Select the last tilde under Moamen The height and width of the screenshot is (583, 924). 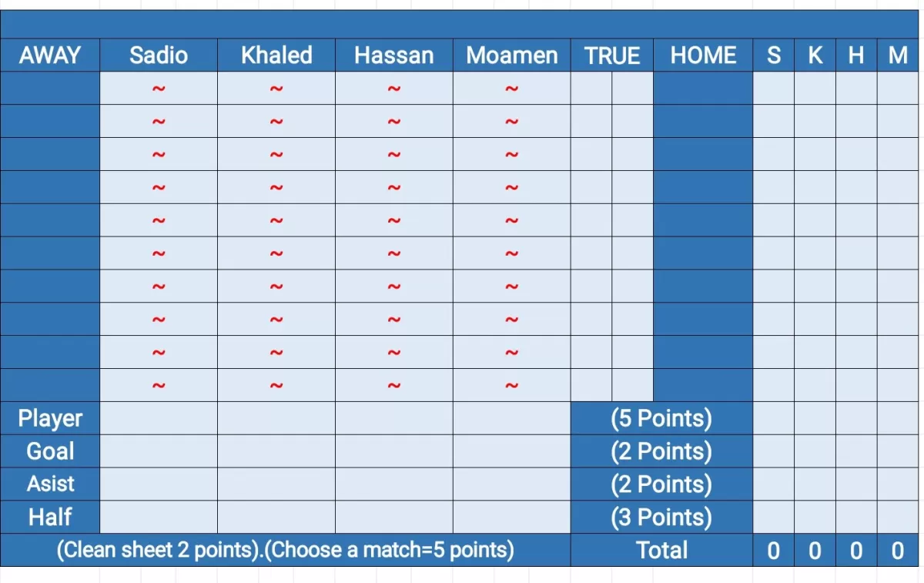(512, 386)
